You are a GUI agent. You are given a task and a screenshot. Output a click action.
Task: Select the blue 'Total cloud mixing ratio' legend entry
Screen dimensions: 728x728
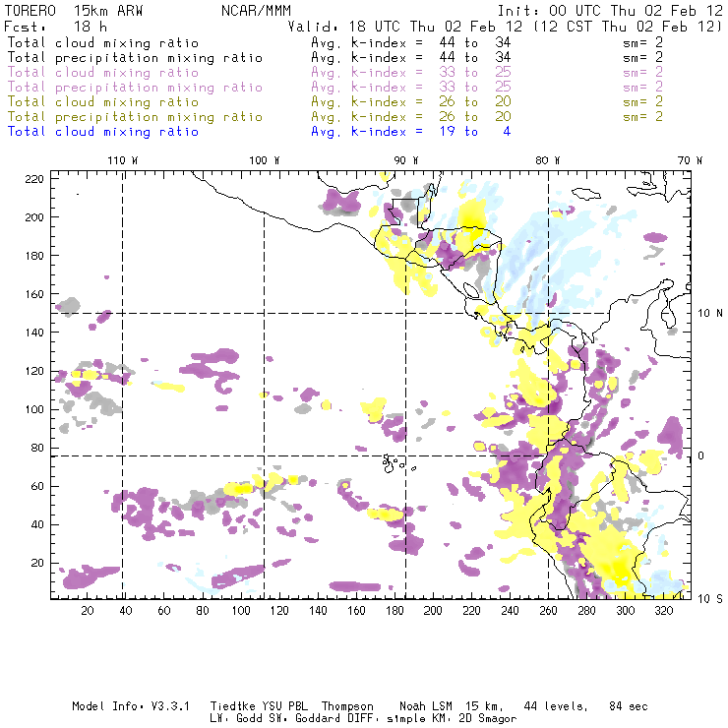click(103, 132)
